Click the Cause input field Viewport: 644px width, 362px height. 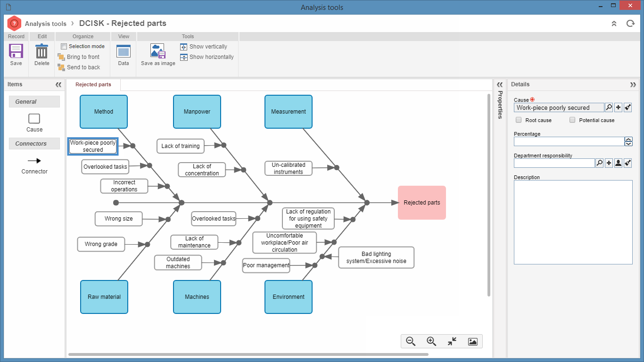(x=559, y=107)
